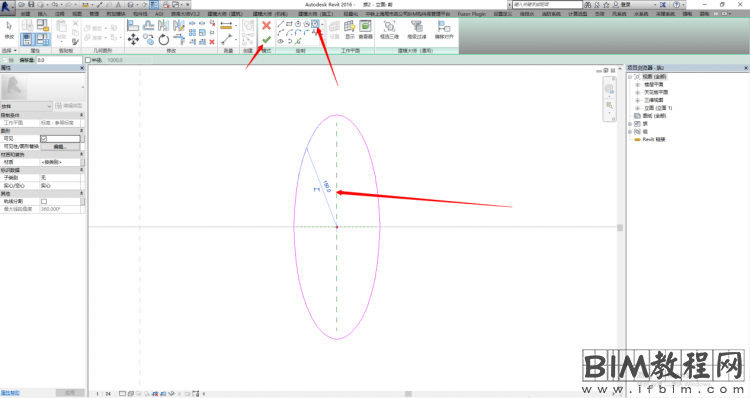Toggle the 轨线分割 checkbox in properties

click(44, 201)
